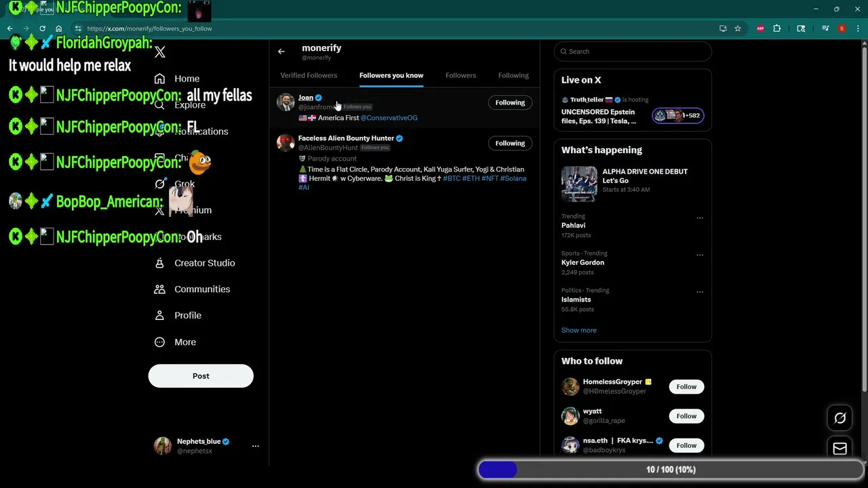Switch to Verified Followers tab

309,75
